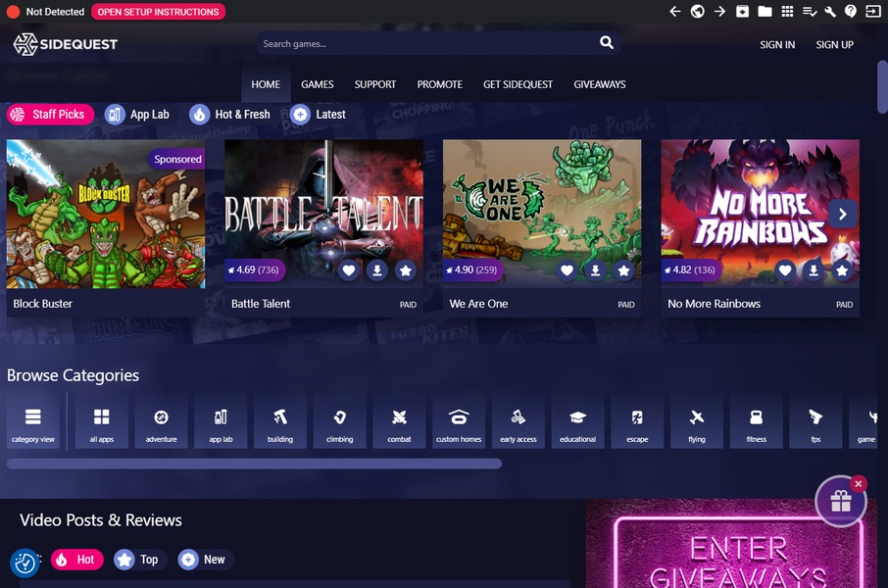Click the page vertical scrollbar
This screenshot has width=888, height=588.
[882, 86]
